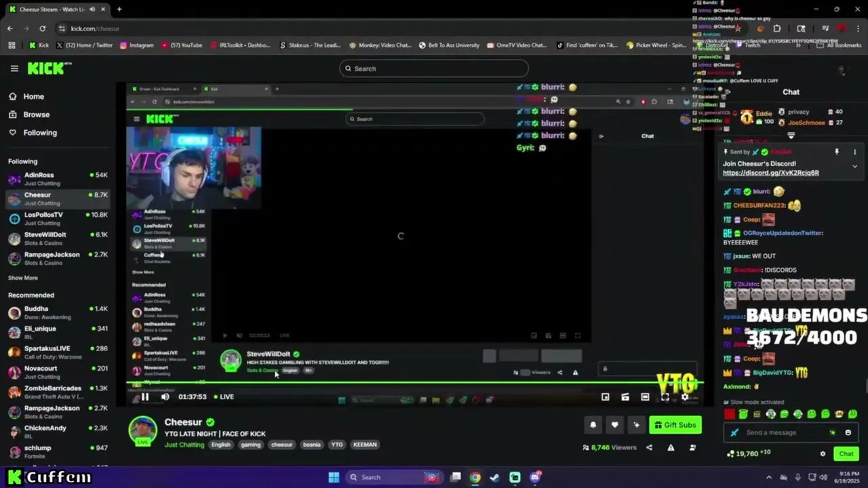Report the stream using the warning icon
Viewport: 868px width, 488px height.
tap(671, 447)
